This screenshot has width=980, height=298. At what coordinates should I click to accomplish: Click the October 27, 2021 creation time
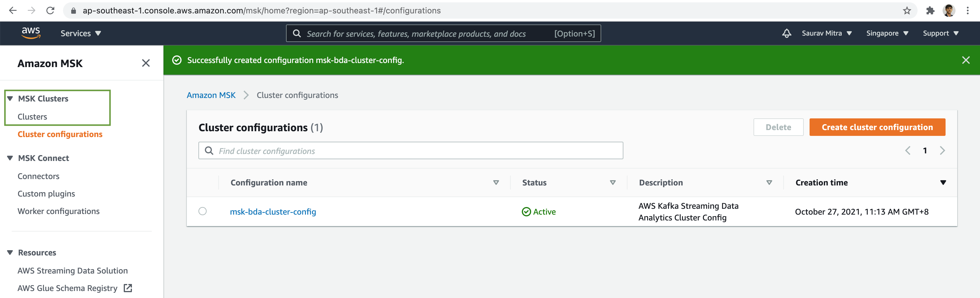862,212
